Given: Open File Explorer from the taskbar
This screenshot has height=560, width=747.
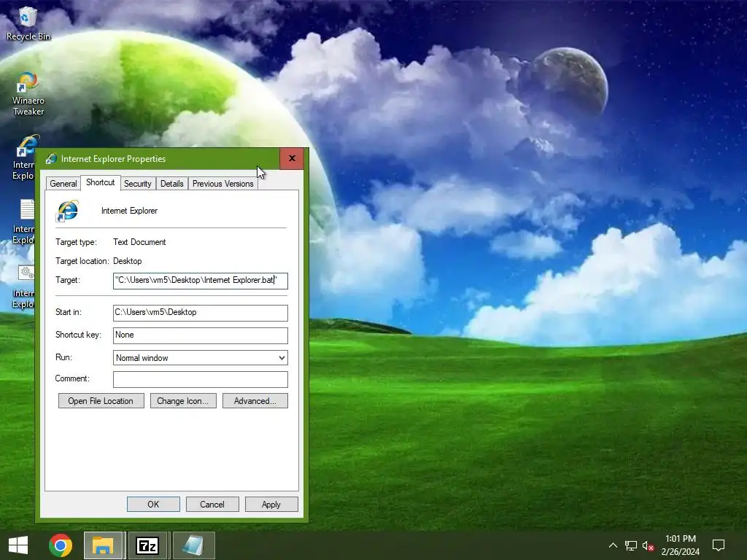Looking at the screenshot, I should tap(103, 545).
